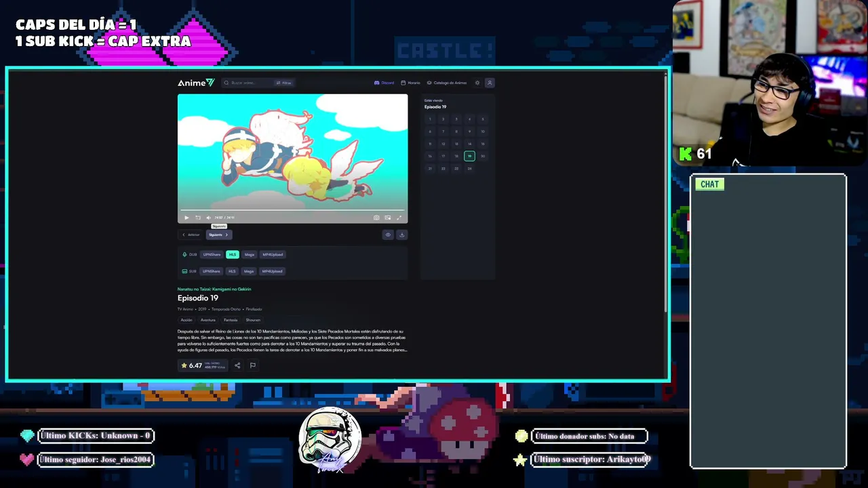Select MP4Upload server in DUB row
Image resolution: width=868 pixels, height=488 pixels.
tap(273, 254)
